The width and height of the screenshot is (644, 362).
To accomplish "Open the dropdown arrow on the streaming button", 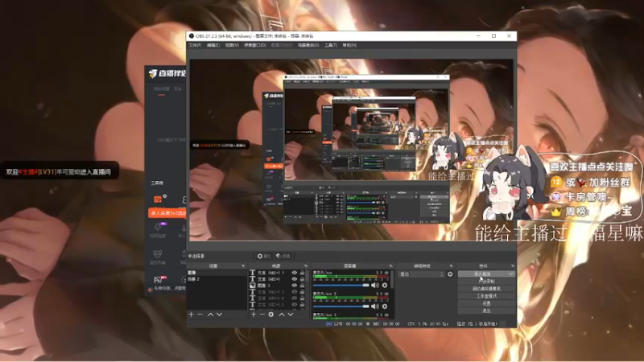I will [x=511, y=274].
